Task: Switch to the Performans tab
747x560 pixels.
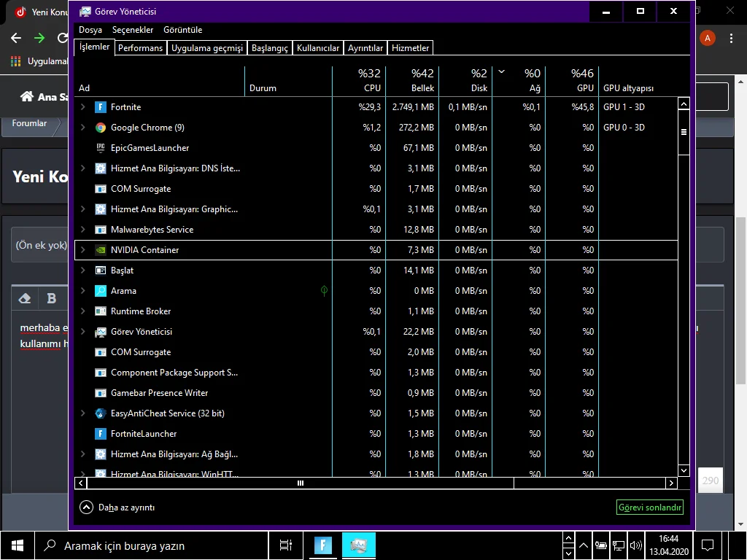Action: [x=140, y=48]
